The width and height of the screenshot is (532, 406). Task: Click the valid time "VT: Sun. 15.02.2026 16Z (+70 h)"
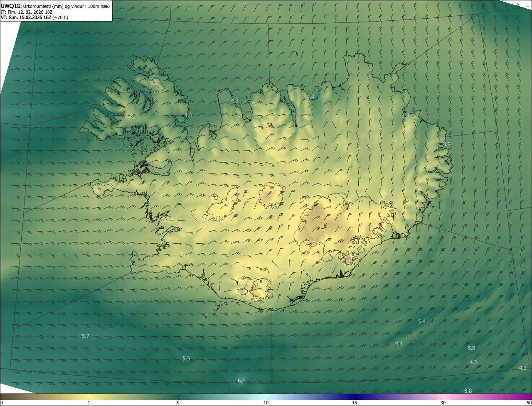point(34,17)
